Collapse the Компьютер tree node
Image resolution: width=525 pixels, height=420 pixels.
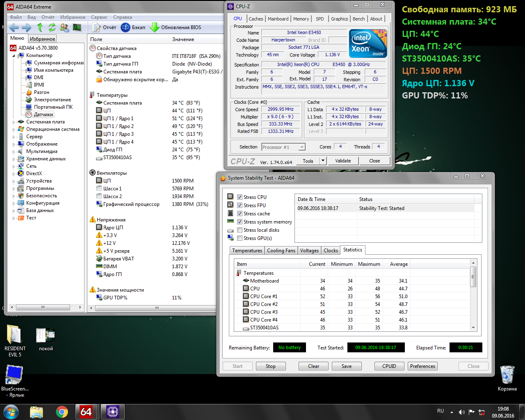14,56
